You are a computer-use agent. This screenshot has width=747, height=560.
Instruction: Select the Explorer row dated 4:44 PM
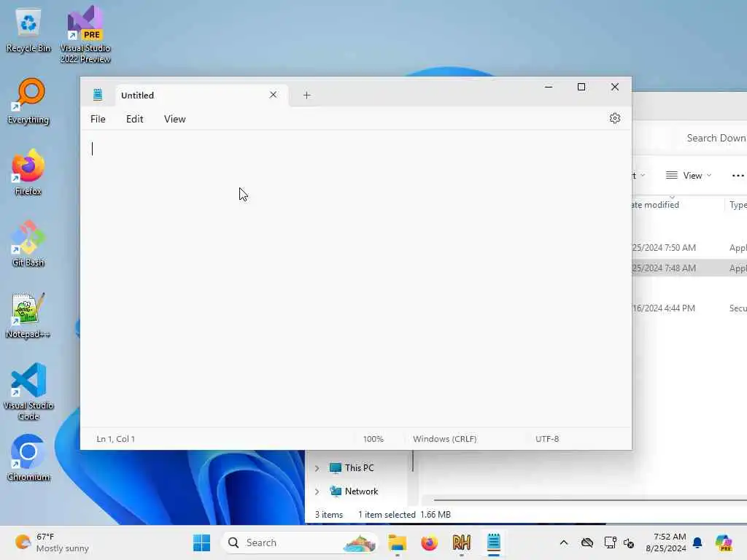point(689,308)
